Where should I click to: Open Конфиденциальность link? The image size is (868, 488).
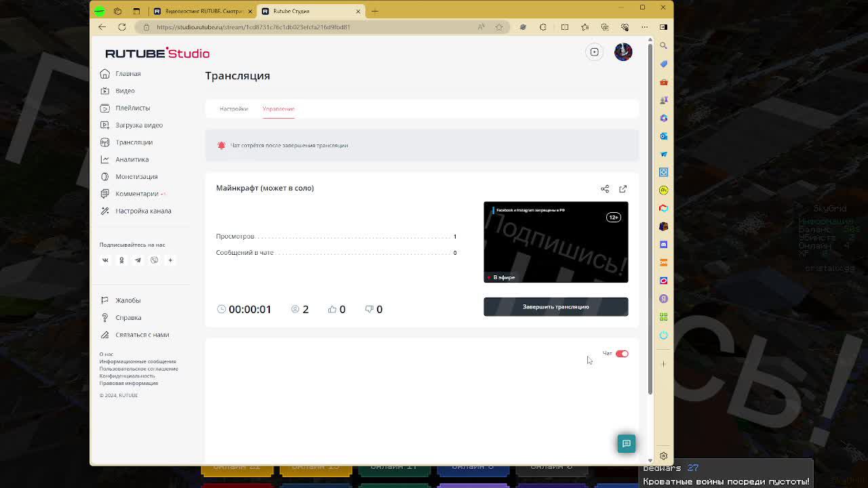coord(127,376)
